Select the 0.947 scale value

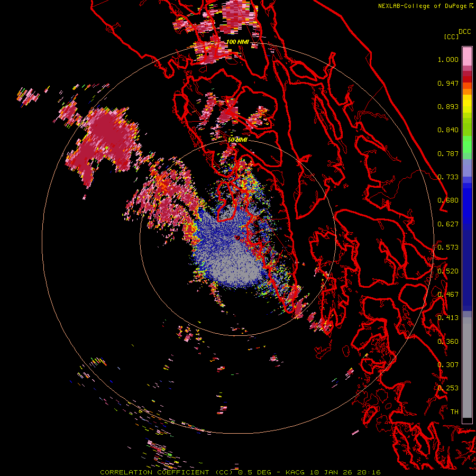point(448,83)
